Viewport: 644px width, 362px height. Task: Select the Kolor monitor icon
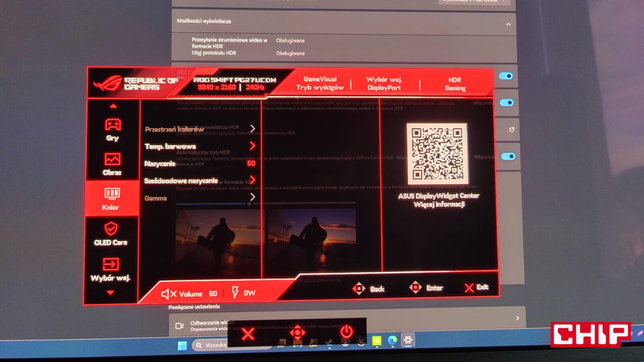coord(112,194)
